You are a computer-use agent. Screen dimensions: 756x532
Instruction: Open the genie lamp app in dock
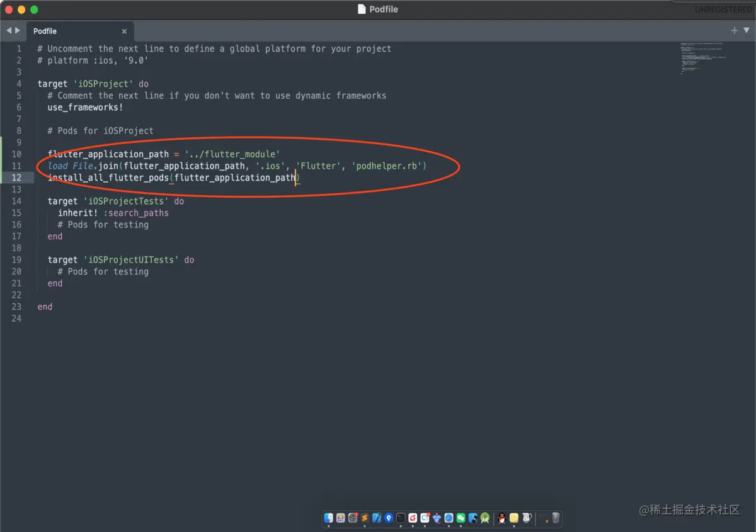tap(437, 518)
